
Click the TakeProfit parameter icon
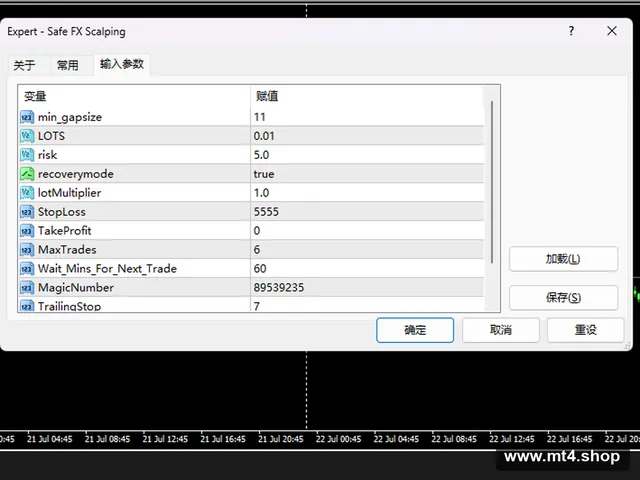27,231
